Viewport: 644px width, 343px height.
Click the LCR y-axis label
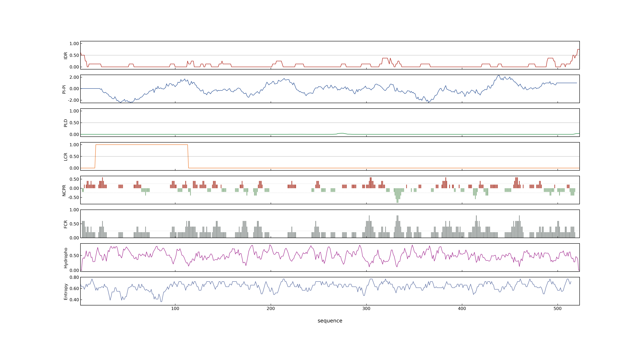(x=66, y=157)
